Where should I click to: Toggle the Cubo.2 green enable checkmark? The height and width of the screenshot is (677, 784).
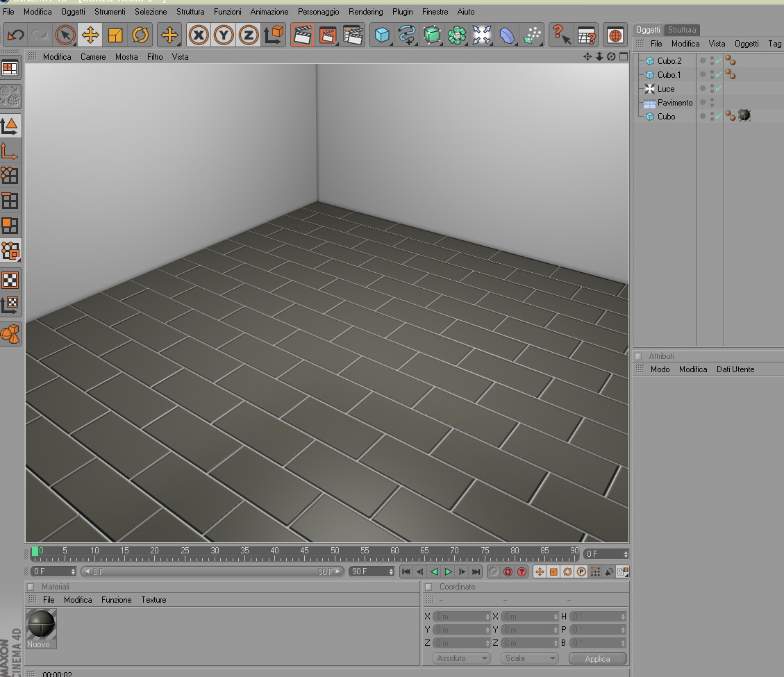point(719,61)
